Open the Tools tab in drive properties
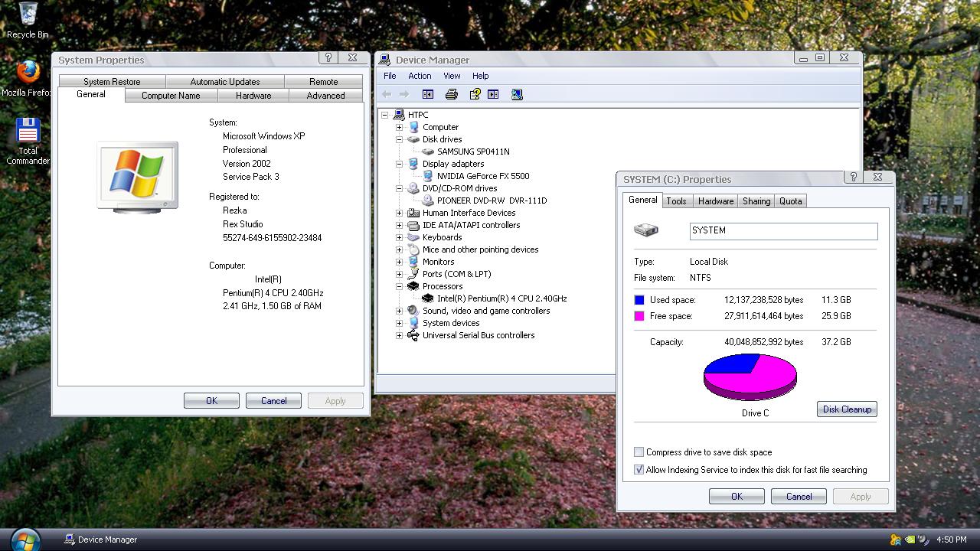 [x=677, y=201]
